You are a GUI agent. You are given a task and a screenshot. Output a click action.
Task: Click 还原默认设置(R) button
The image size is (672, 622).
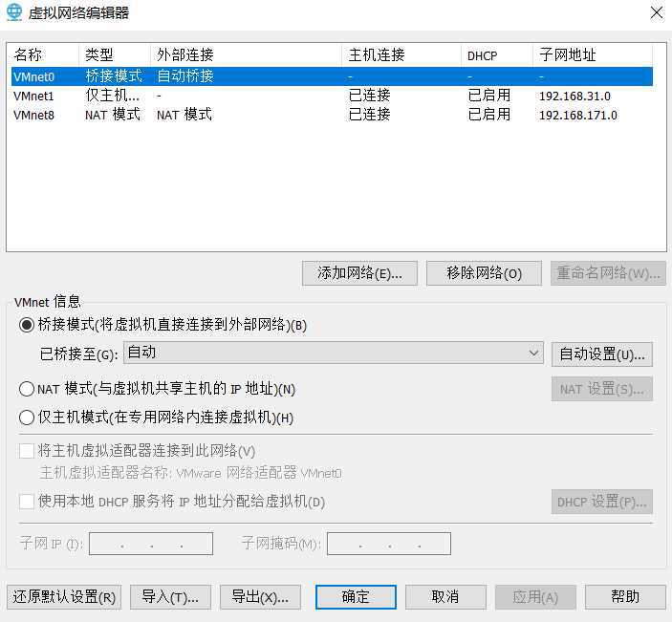(64, 597)
